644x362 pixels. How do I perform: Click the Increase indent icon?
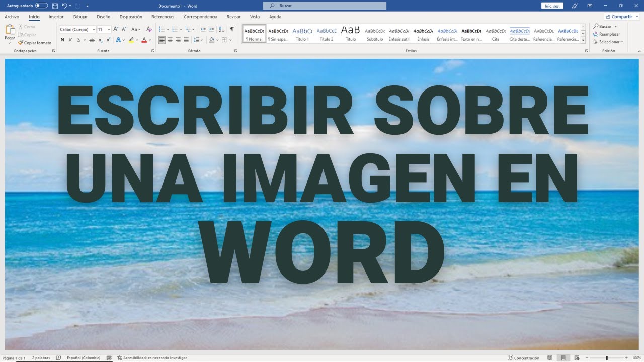click(x=211, y=29)
